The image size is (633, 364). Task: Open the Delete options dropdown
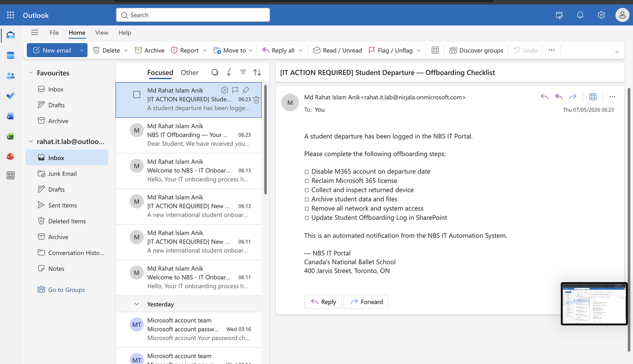[126, 50]
